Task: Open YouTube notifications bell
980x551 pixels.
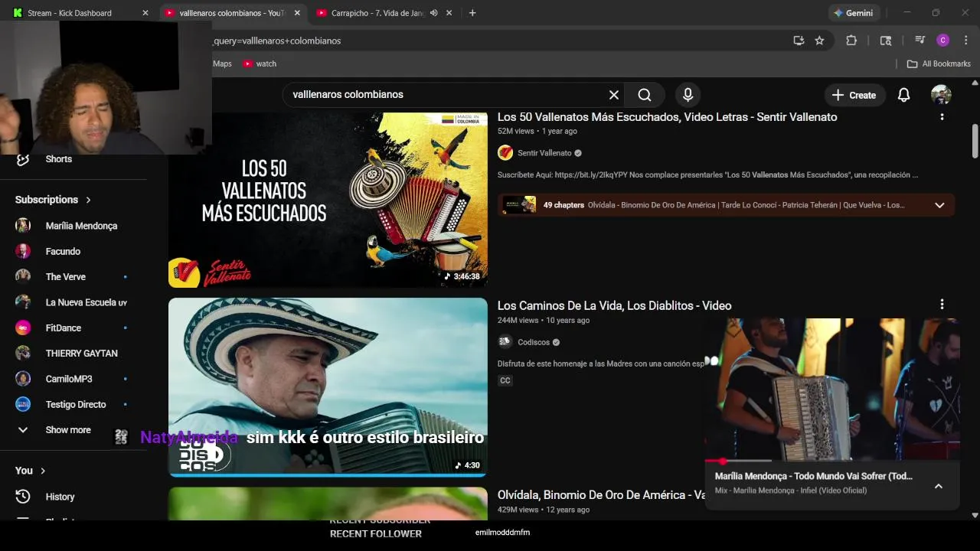Action: point(903,95)
